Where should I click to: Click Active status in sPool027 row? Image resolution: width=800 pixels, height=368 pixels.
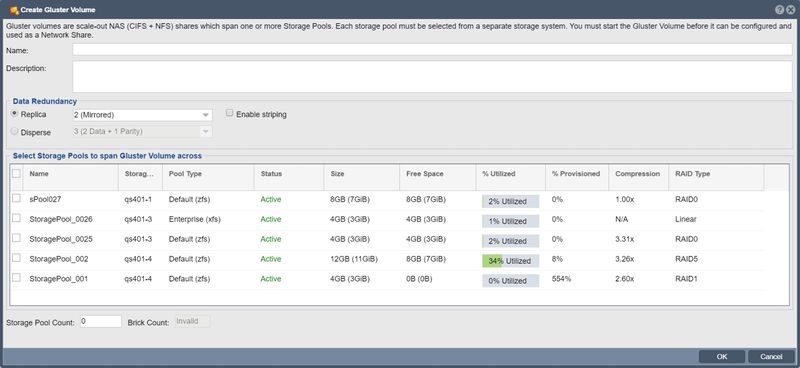[271, 200]
